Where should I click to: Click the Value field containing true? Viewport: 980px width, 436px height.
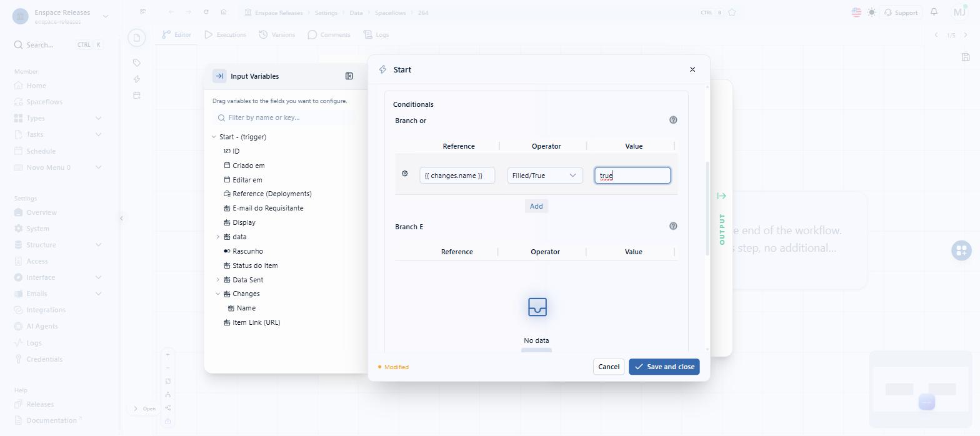coord(632,176)
